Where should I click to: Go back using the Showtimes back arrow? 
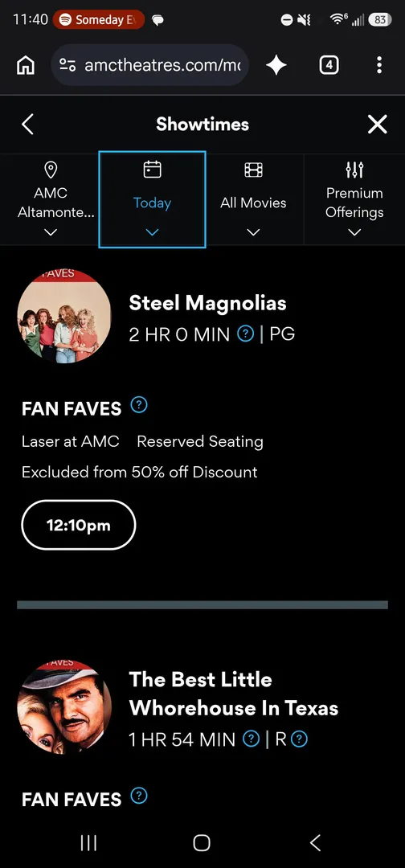pos(27,125)
